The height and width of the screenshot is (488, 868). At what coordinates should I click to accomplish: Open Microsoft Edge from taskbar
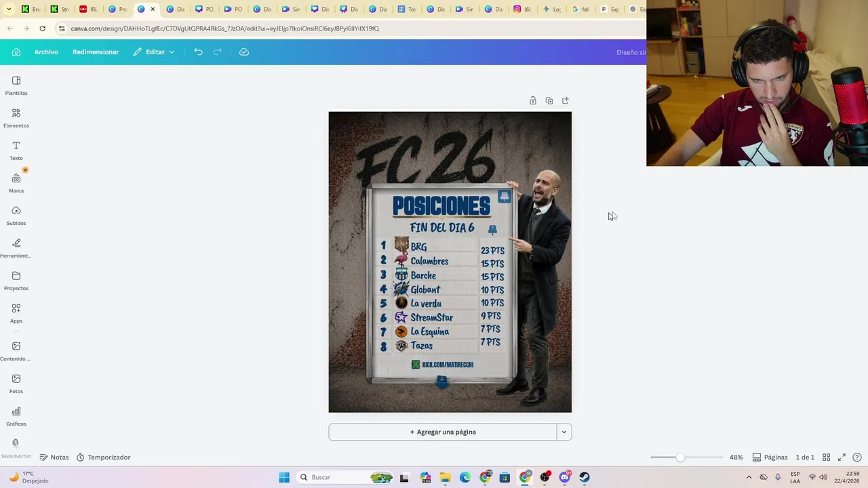465,477
